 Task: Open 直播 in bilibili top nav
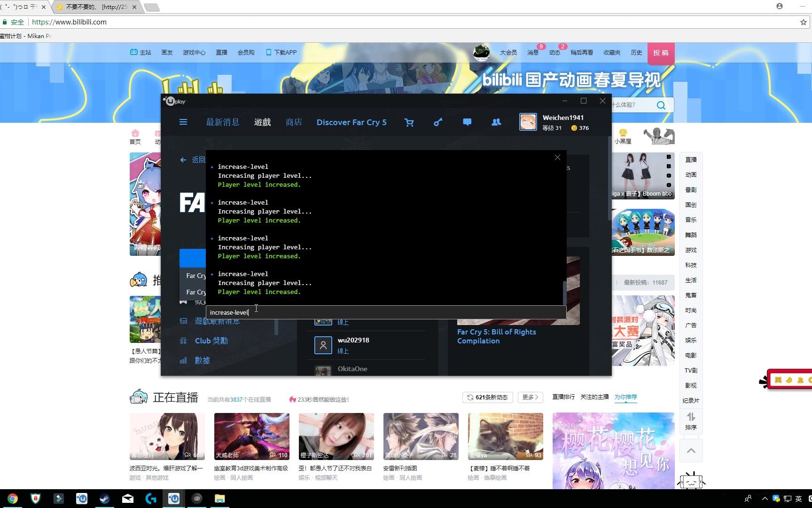pyautogui.click(x=221, y=53)
